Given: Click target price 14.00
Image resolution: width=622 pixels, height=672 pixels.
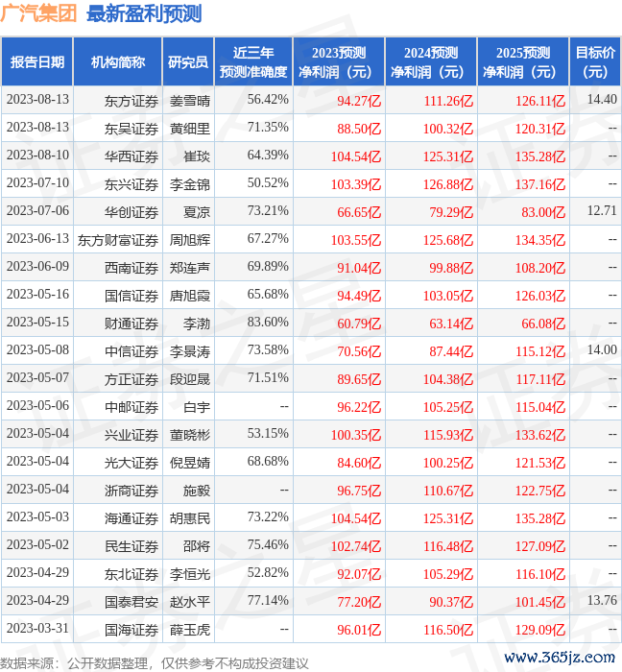Looking at the screenshot, I should [602, 350].
